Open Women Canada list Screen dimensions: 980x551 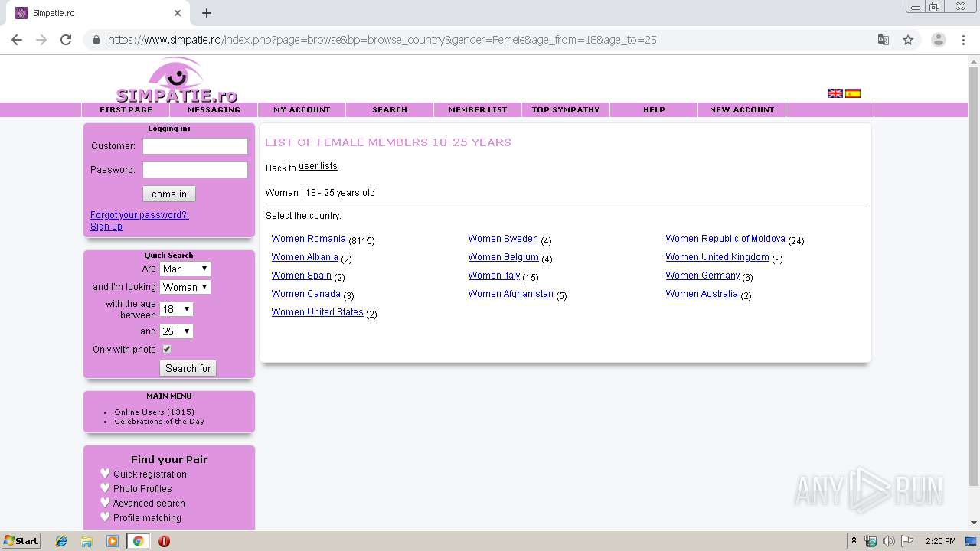coord(305,294)
